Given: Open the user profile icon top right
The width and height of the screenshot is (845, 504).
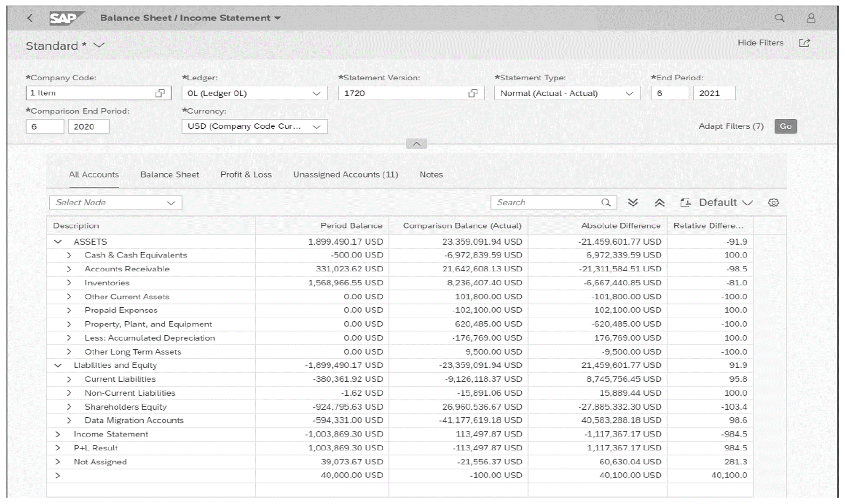Looking at the screenshot, I should tap(811, 18).
